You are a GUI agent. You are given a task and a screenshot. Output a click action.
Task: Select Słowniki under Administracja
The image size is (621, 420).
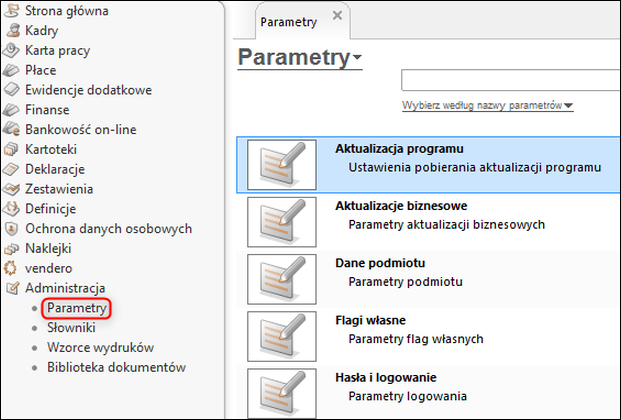pos(71,327)
